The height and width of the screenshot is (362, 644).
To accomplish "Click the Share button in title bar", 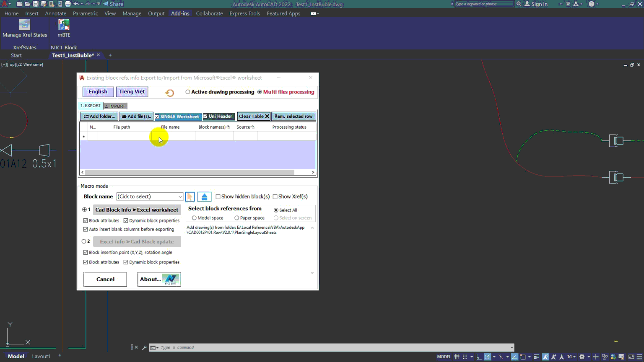I will [x=113, y=4].
